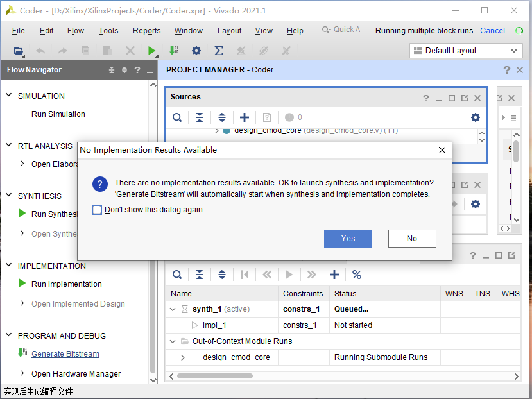Collapse all in the Design Runs toolbar

point(200,275)
